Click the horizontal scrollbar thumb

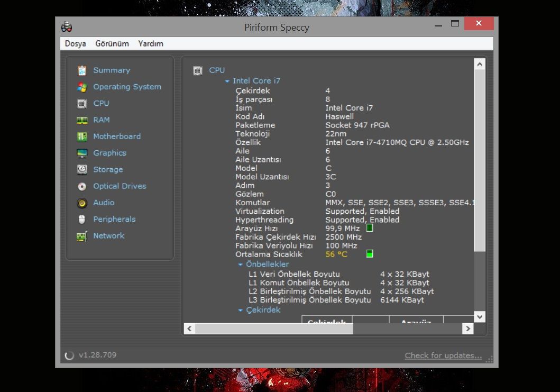(x=274, y=329)
